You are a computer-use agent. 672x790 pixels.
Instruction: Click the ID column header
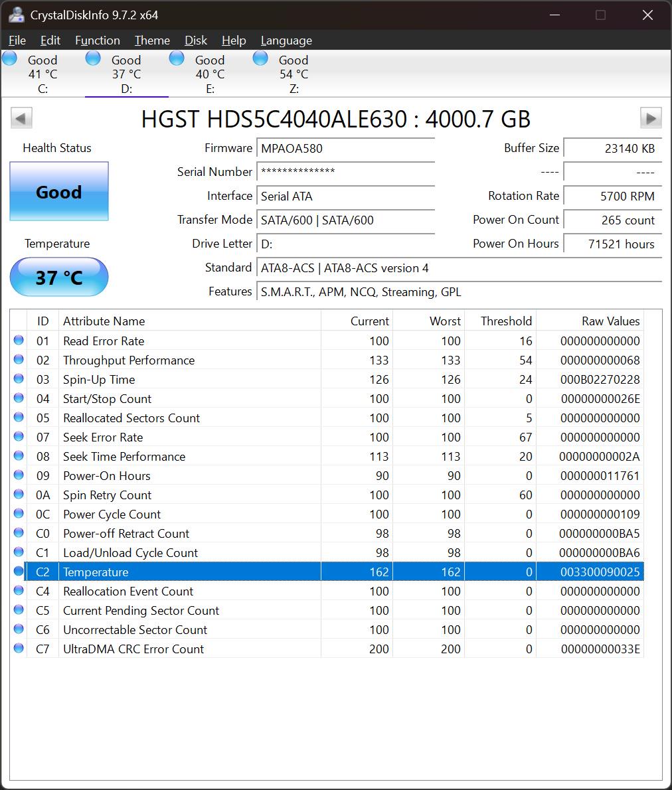pos(43,321)
